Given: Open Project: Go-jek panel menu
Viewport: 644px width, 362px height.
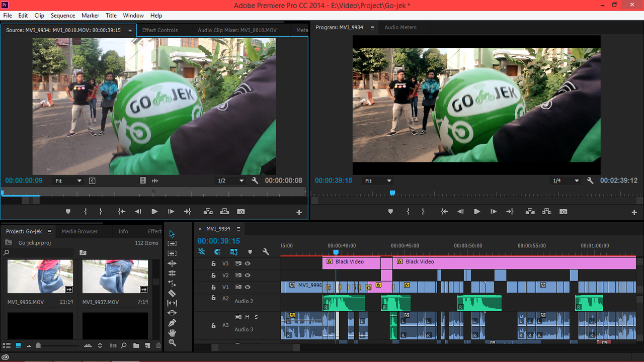Looking at the screenshot, I should click(49, 232).
